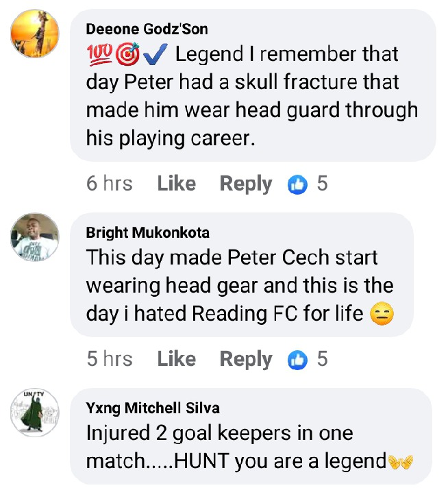Click the 5 hrs timestamp
Image resolution: width=448 pixels, height=490 pixels.
pyautogui.click(x=110, y=358)
